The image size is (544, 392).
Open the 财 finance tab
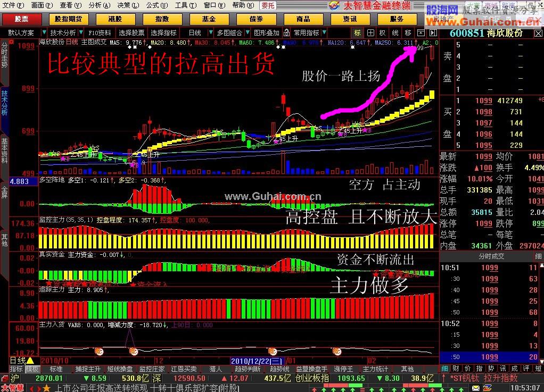click(x=456, y=369)
